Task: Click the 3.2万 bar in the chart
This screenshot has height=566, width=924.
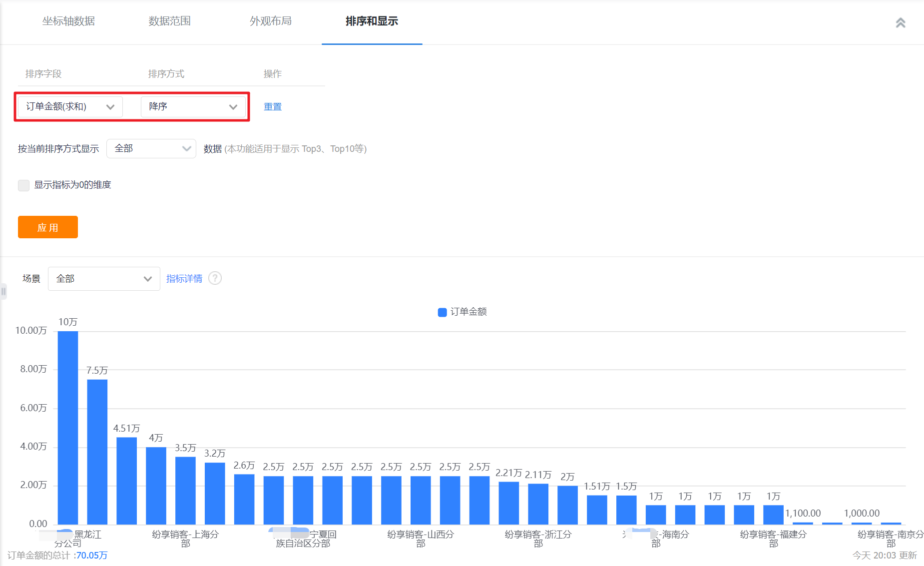Action: pyautogui.click(x=215, y=494)
